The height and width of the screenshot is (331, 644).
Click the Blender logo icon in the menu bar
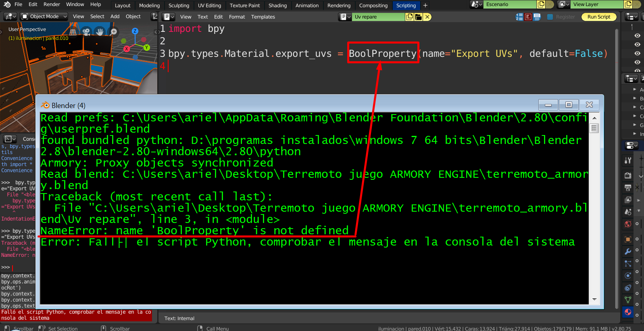[x=7, y=4]
